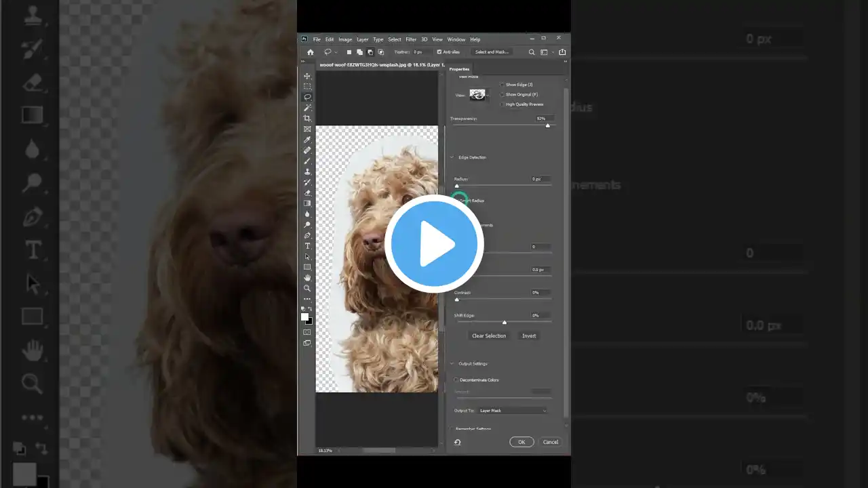Go to Photoshop Home screen
This screenshot has height=488, width=868.
coord(310,52)
